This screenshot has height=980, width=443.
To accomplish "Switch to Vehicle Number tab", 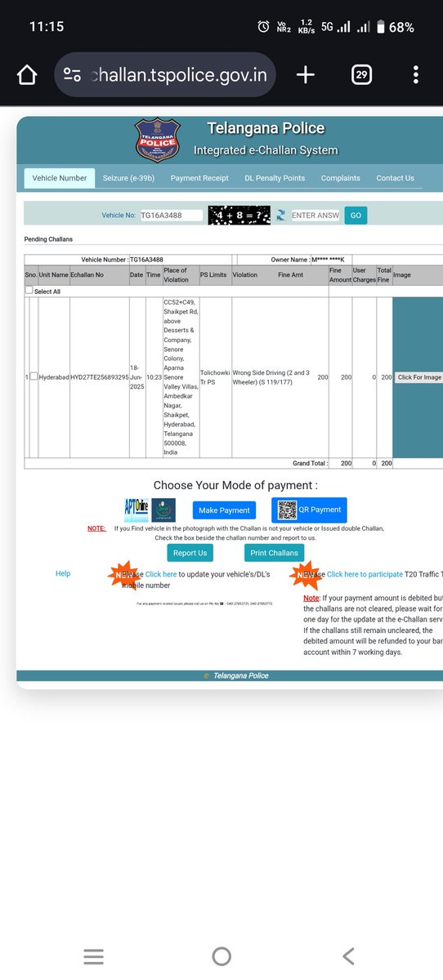I will click(x=60, y=178).
